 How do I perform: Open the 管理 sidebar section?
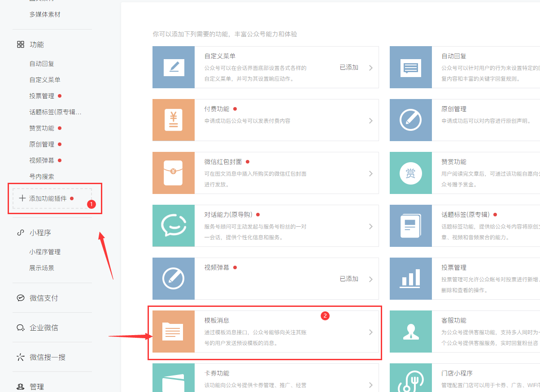point(37,387)
